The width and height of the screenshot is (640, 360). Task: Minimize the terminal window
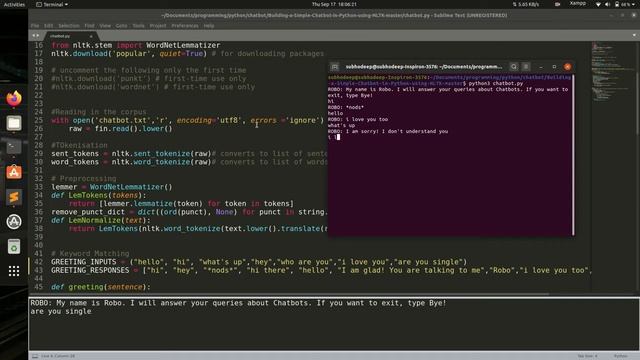pos(541,67)
